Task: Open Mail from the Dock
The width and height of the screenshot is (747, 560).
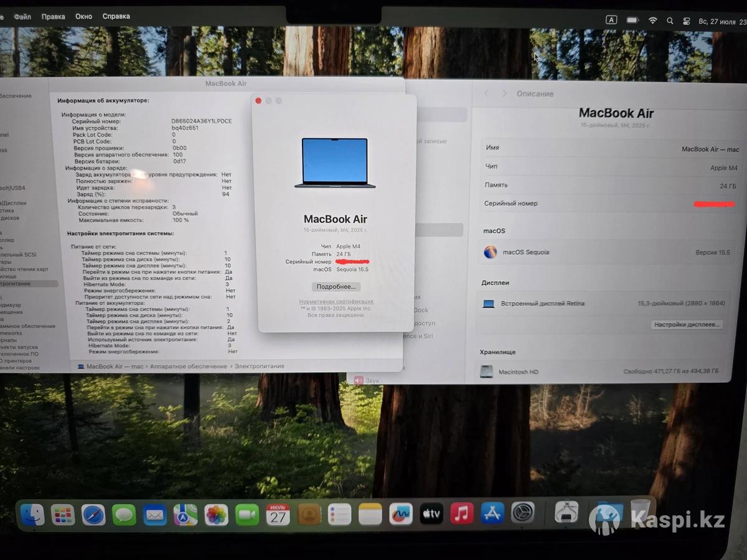Action: point(155,515)
